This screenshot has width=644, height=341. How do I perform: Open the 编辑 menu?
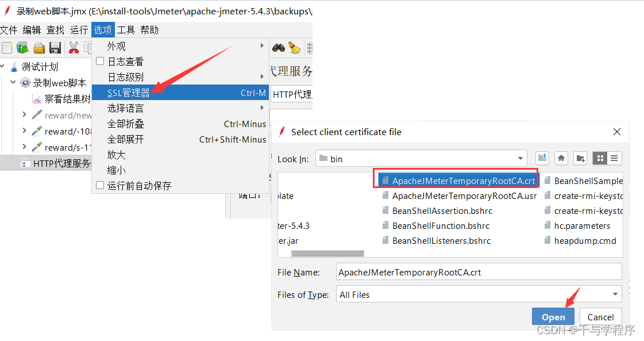point(32,30)
